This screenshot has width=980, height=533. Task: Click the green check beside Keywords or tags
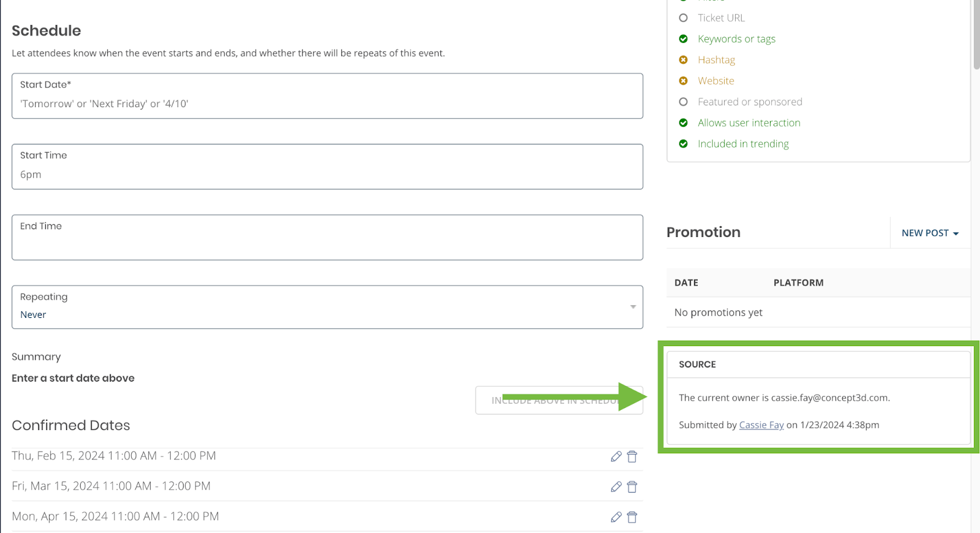683,39
